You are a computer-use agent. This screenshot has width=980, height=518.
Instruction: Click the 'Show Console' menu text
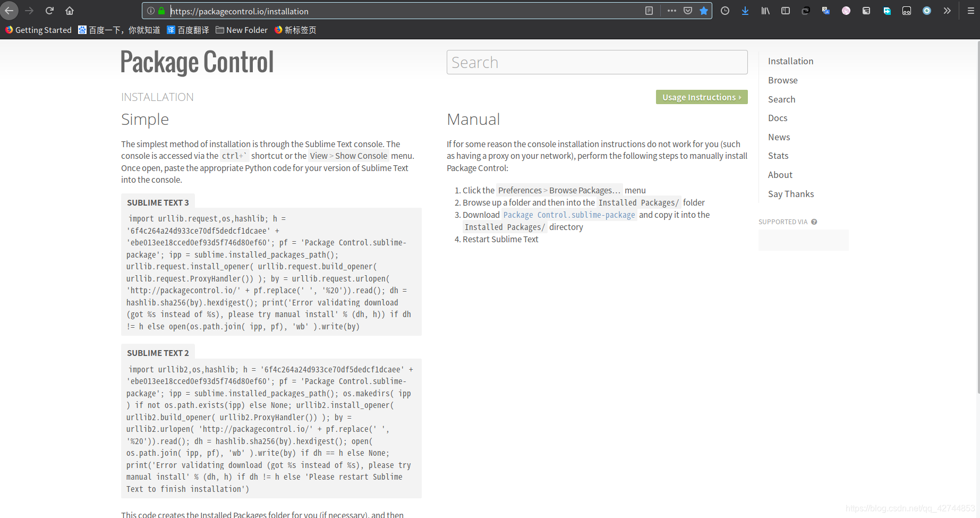(x=361, y=156)
